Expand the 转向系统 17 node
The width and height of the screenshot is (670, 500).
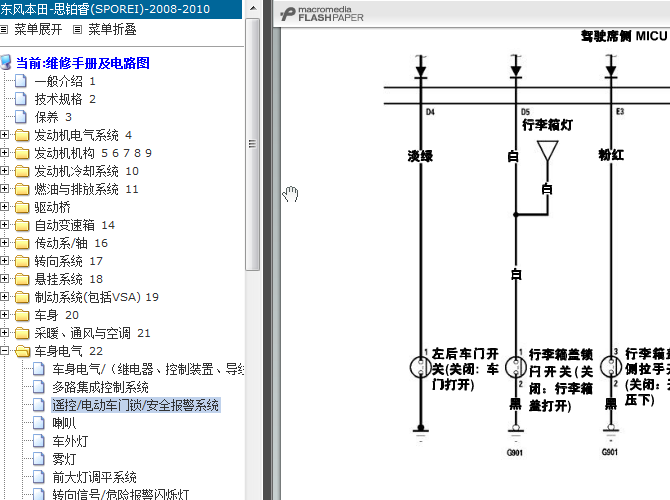(4, 260)
